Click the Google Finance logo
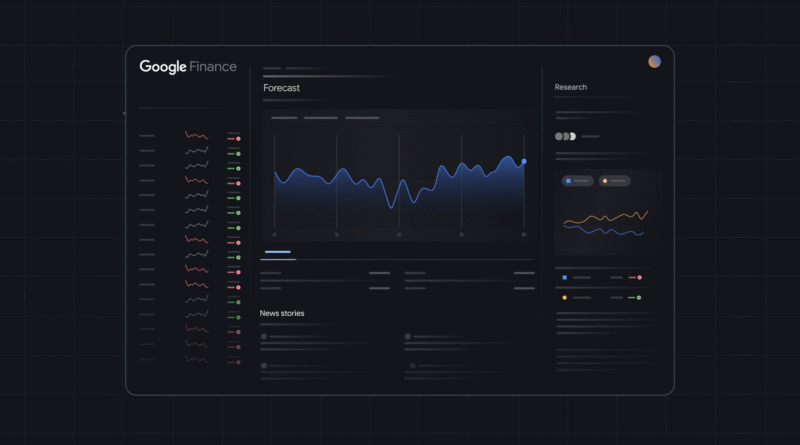The image size is (800, 445). [188, 67]
